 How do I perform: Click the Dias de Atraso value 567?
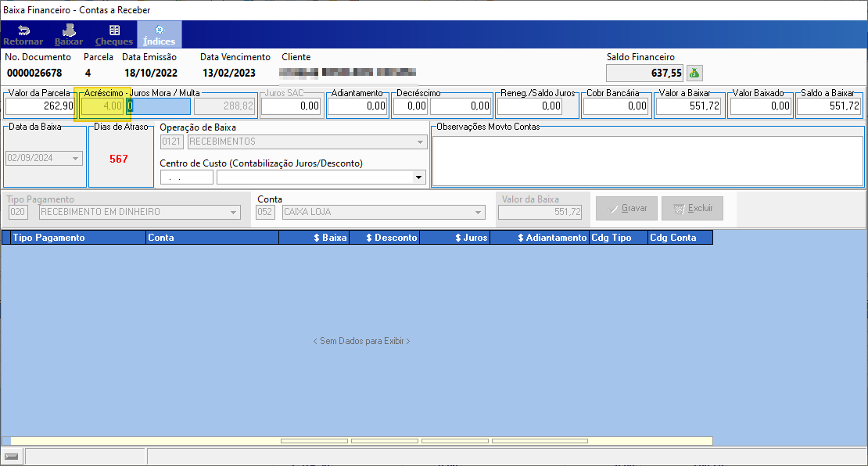[118, 159]
